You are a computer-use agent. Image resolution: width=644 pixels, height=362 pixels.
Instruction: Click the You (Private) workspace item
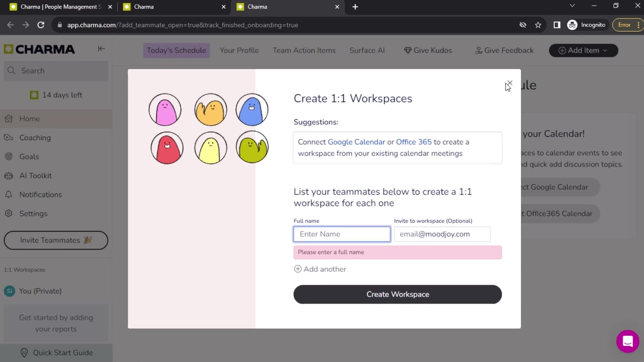point(41,291)
